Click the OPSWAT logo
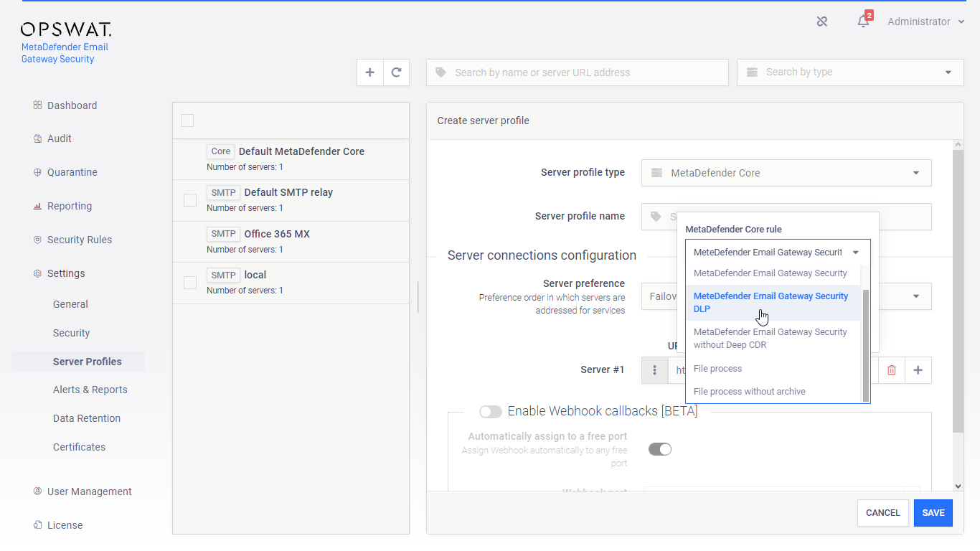This screenshot has width=980, height=551. (66, 29)
